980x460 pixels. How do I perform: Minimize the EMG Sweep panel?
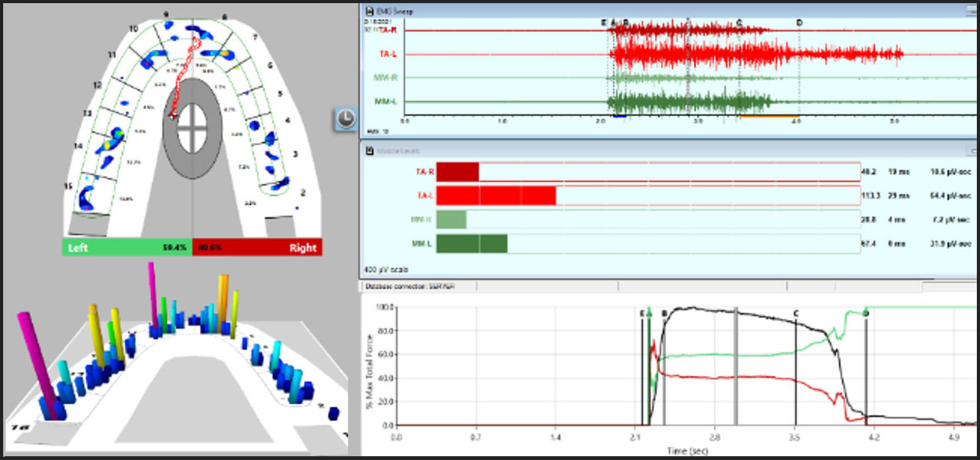971,11
